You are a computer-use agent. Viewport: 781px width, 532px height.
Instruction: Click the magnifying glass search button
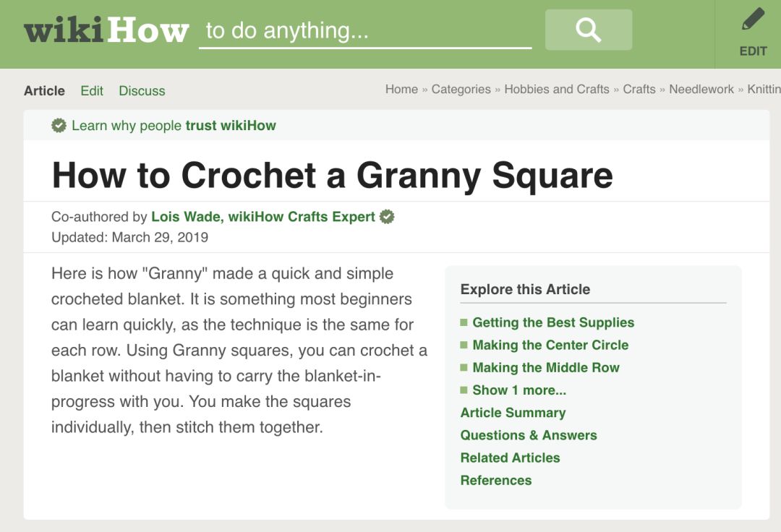[x=588, y=30]
